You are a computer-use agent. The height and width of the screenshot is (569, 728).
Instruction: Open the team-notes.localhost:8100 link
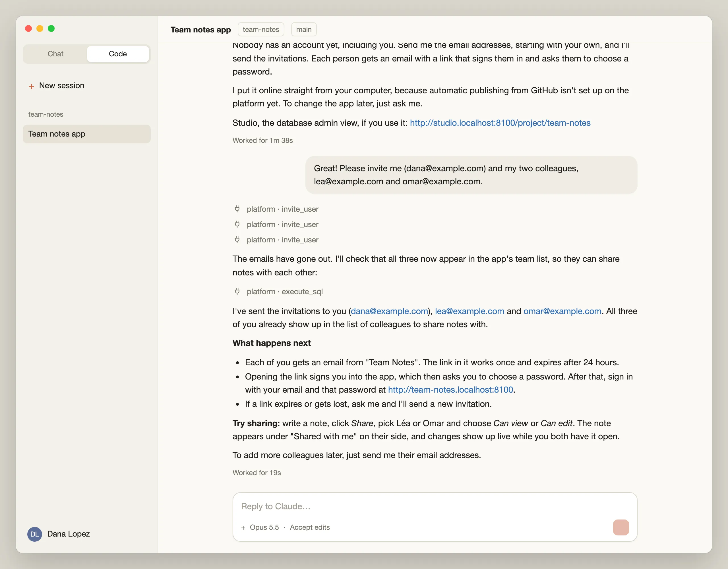(450, 389)
